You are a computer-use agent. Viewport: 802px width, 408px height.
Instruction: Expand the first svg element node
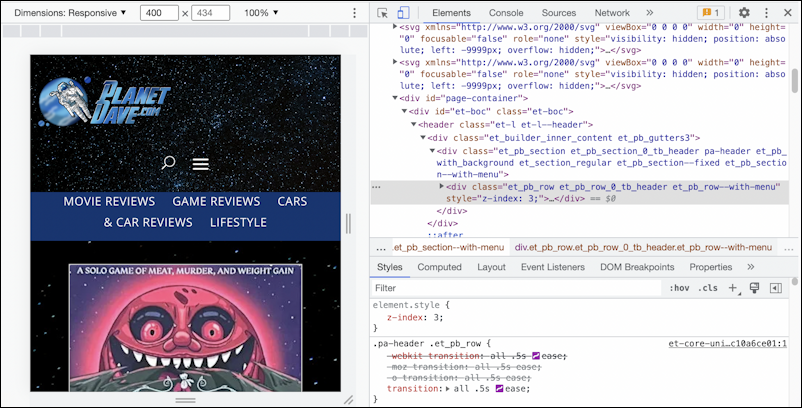395,27
